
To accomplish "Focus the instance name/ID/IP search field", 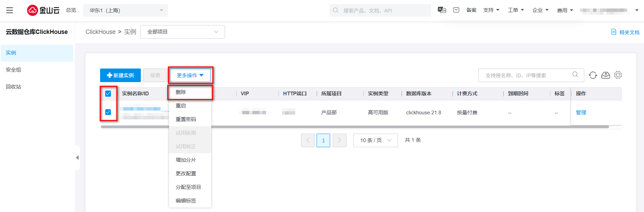I will (x=526, y=75).
